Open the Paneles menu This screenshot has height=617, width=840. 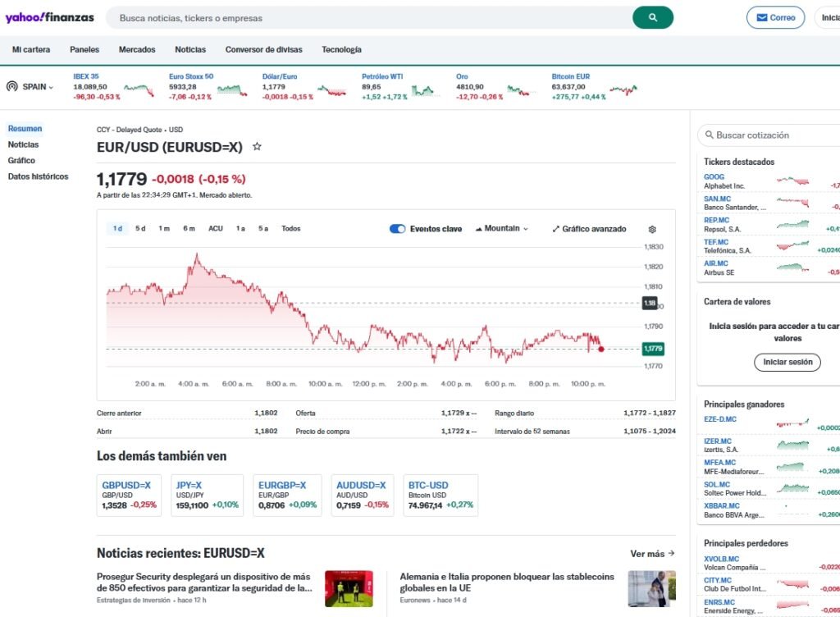click(x=84, y=49)
